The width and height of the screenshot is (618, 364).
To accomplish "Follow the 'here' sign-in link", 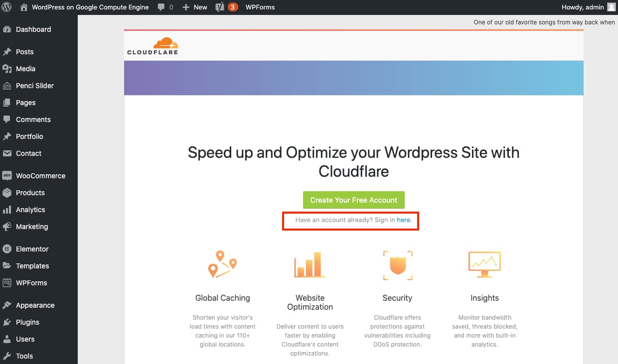I will (x=404, y=220).
